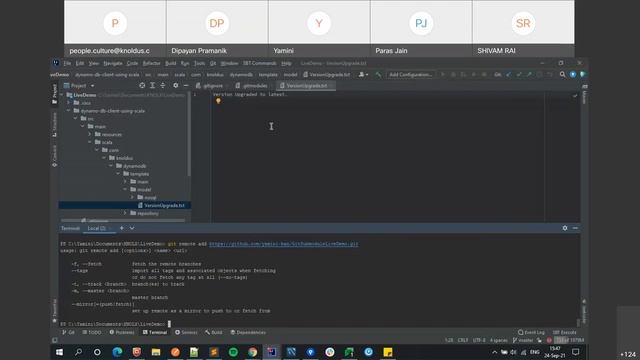Open the user profile dropdown in the toolbar
Viewport: 640px width, 360px height.
point(363,75)
